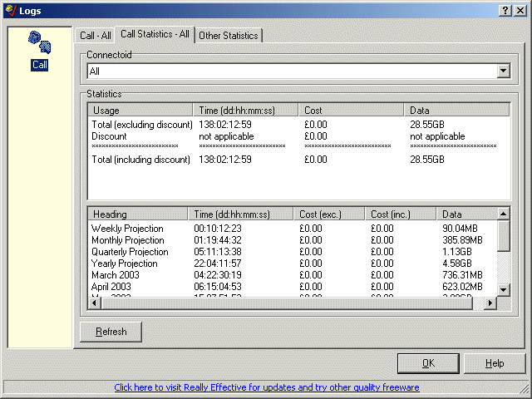Click the vertical scrollbar down arrow

(504, 290)
